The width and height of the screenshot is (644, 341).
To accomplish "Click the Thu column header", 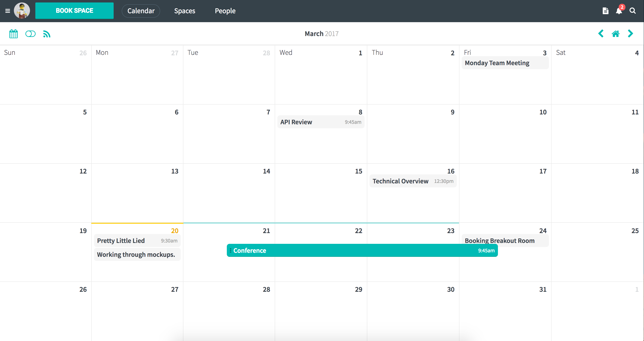I will point(377,53).
